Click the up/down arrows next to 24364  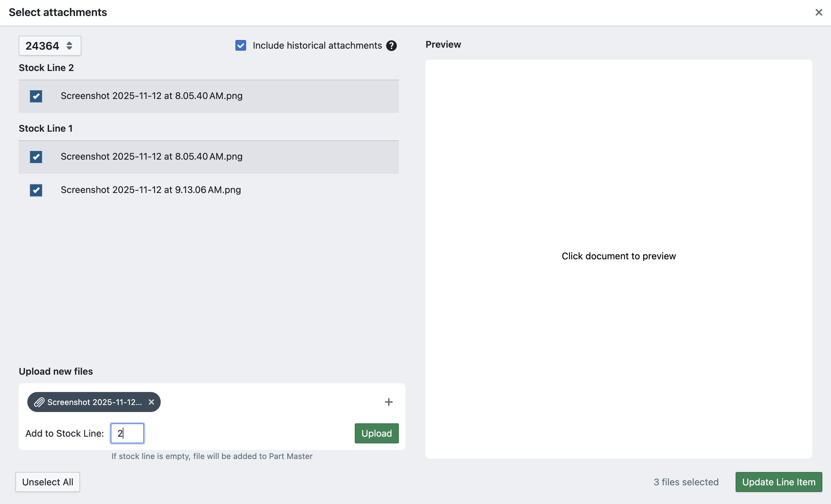point(69,46)
